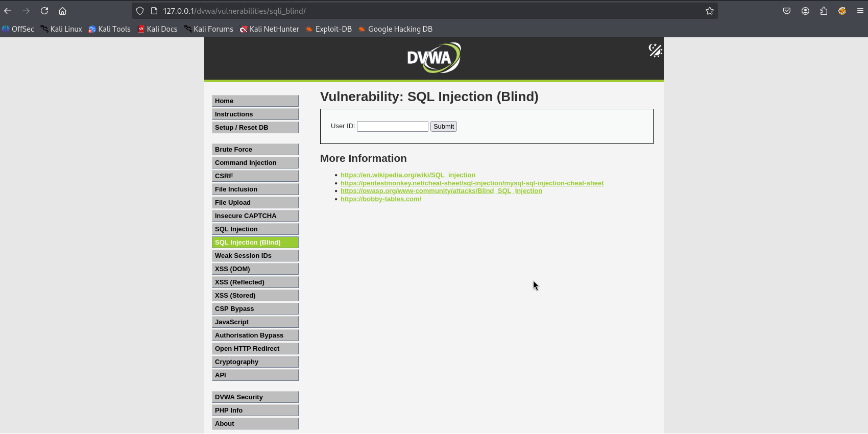This screenshot has width=868, height=434.
Task: Go to the browser home page
Action: click(x=63, y=11)
